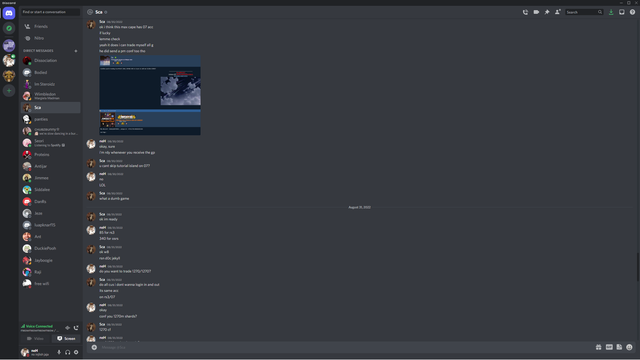Open the Nitro page

51,38
